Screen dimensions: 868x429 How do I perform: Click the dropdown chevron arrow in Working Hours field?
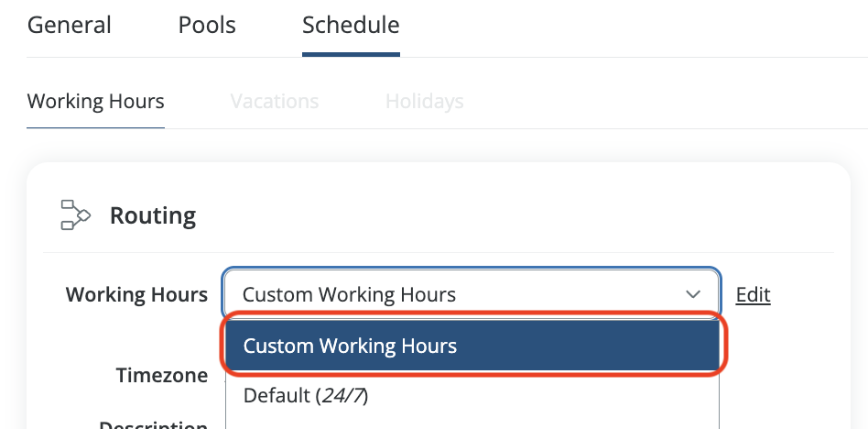[x=692, y=294]
